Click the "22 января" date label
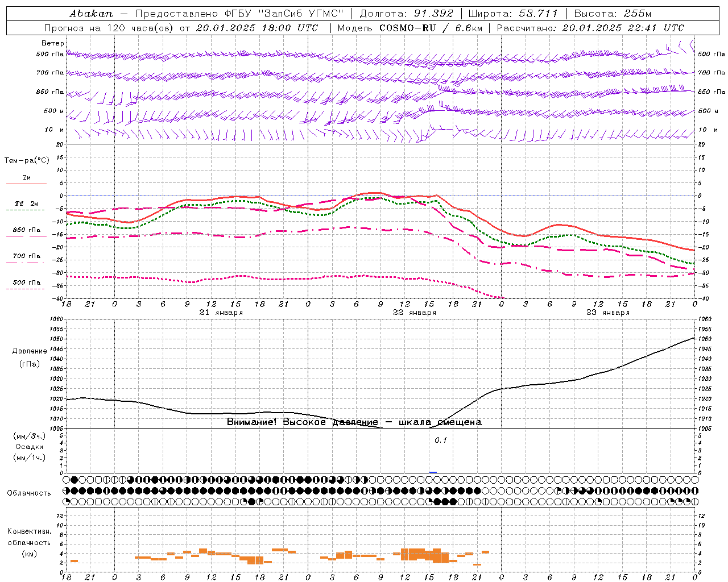This screenshot has height=582, width=728. (x=415, y=313)
